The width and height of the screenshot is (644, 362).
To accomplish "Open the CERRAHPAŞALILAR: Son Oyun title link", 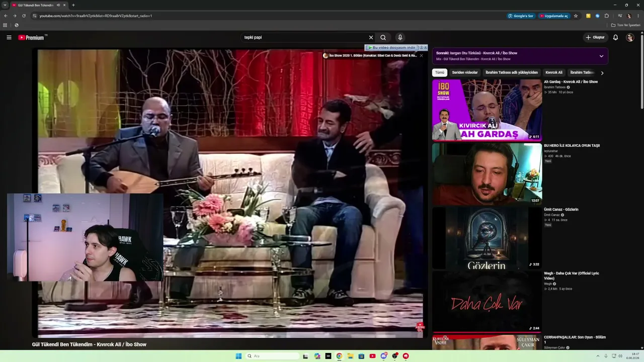I will point(575,339).
